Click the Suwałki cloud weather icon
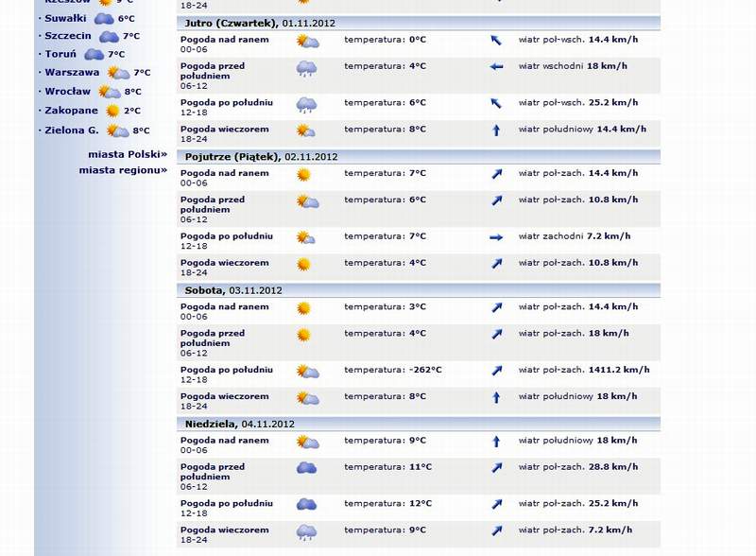The width and height of the screenshot is (756, 556). click(x=104, y=18)
